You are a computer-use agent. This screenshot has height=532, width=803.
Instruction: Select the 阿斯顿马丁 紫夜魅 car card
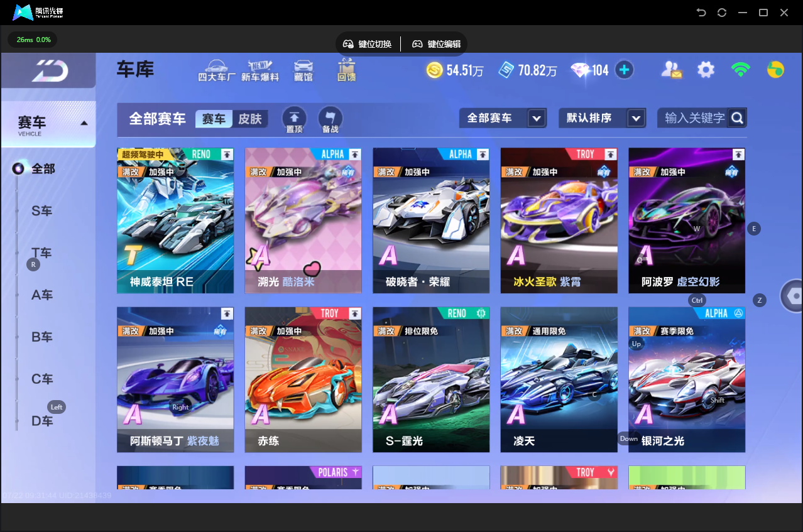175,379
